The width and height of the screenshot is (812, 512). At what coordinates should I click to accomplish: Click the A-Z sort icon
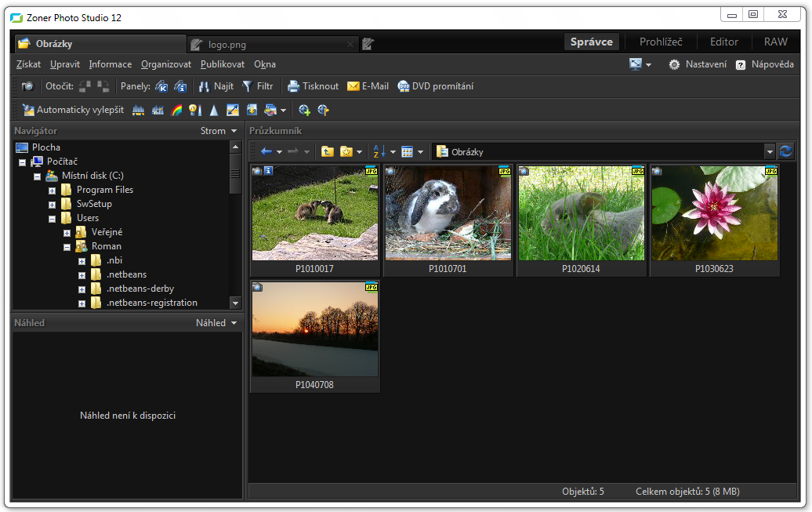tap(379, 151)
